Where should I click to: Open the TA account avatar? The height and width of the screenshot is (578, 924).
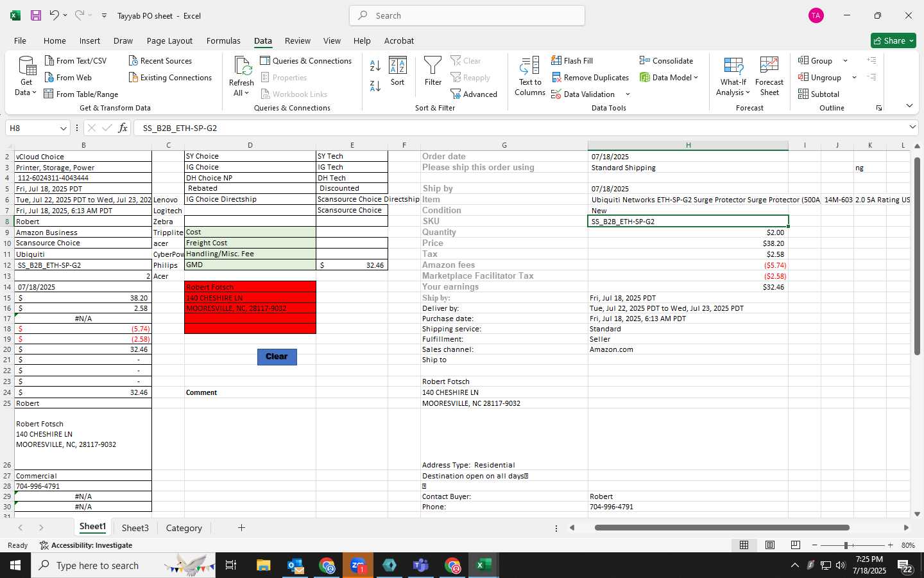(x=816, y=15)
